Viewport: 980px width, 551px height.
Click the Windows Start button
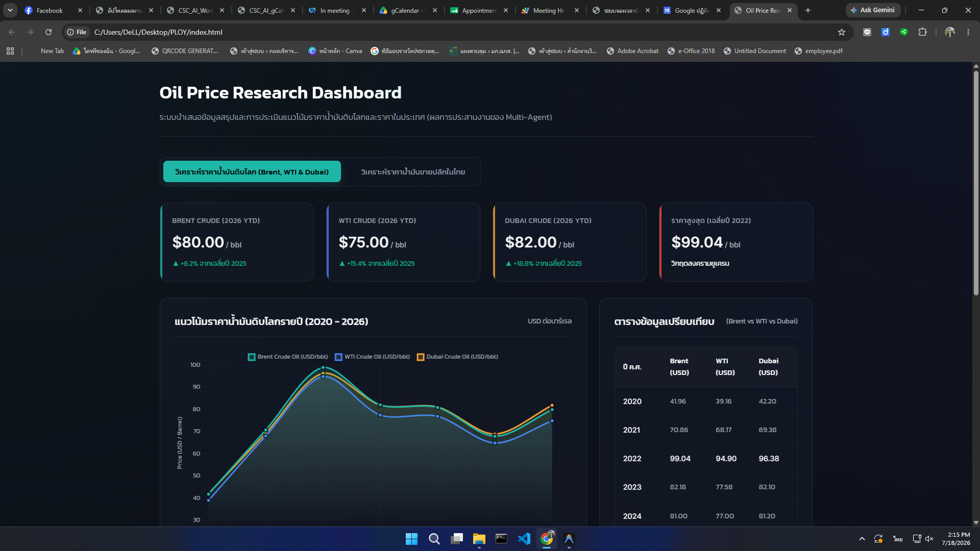411,539
